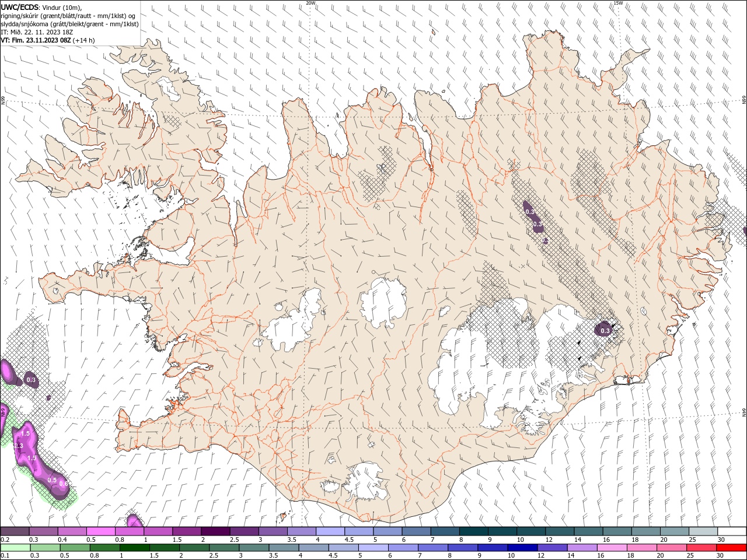Click the 64N latitude label on right edge
This screenshot has width=747, height=560.
(744, 412)
